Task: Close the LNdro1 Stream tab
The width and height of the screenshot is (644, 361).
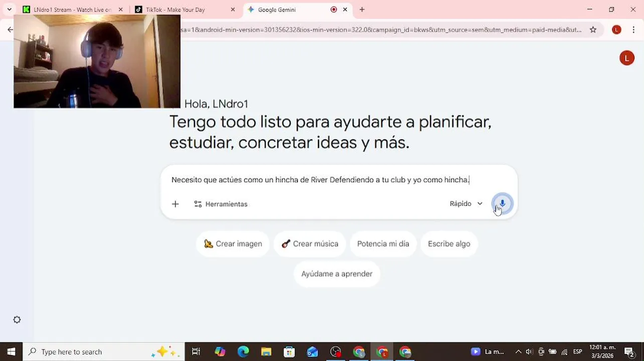Action: click(x=120, y=10)
